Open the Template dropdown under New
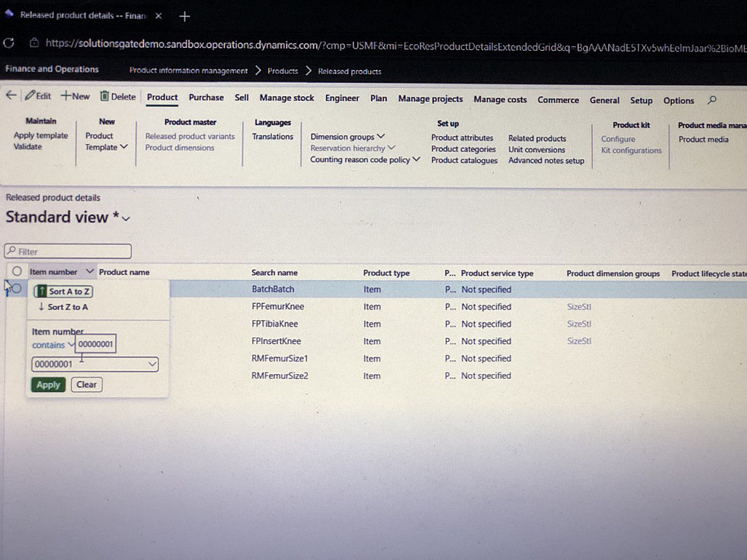747x560 pixels. click(106, 147)
